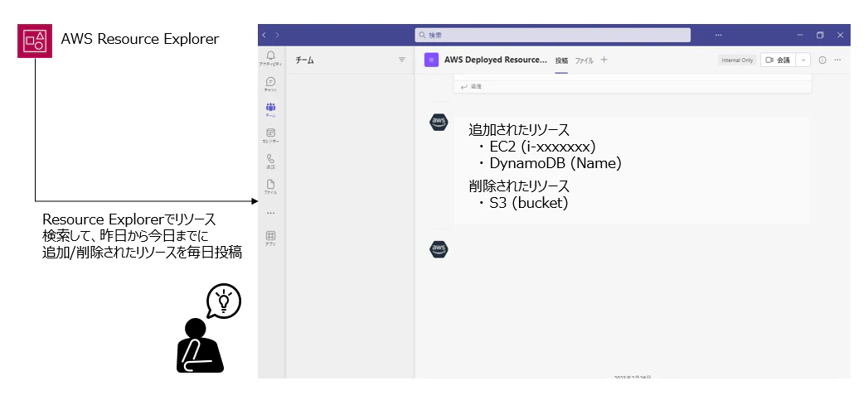Open the Activity feed in Teams sidebar
Screen dimensions: 868x400
point(271,58)
